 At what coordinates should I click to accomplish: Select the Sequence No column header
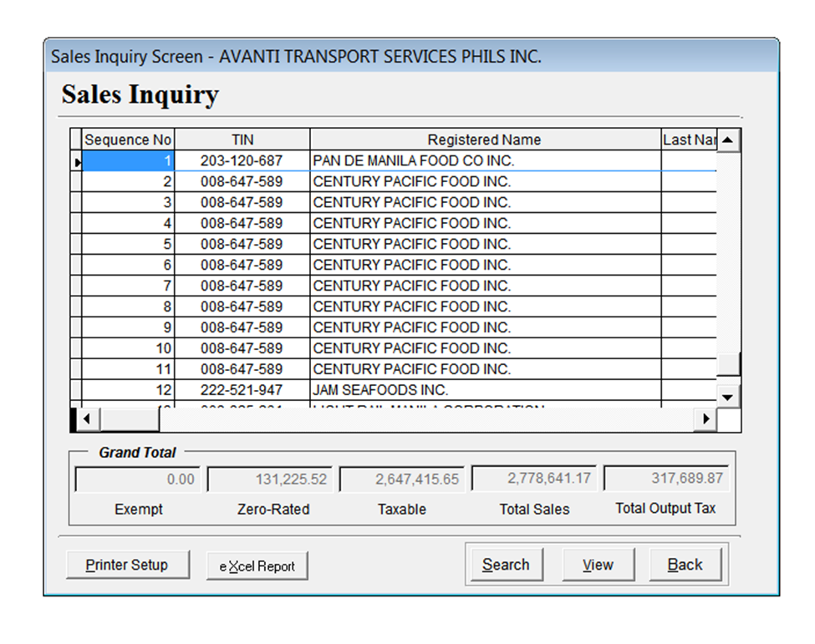click(128, 139)
